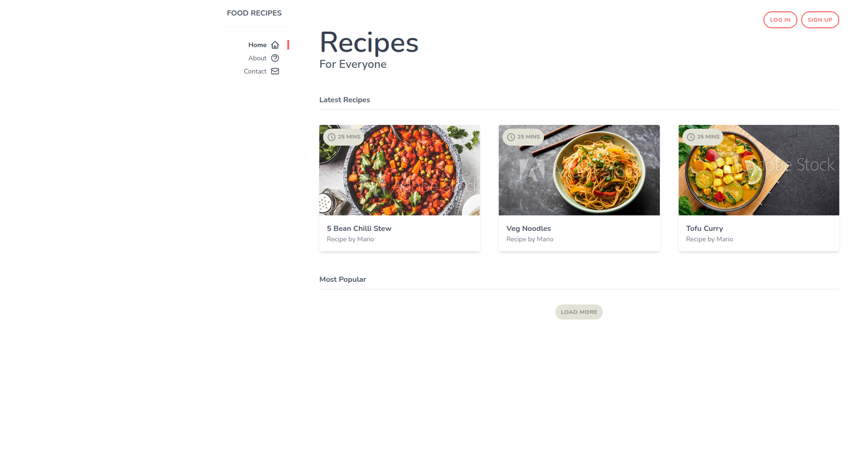Click clock icon on Tofu Curry card
Image resolution: width=868 pixels, height=452 pixels.
click(x=691, y=137)
